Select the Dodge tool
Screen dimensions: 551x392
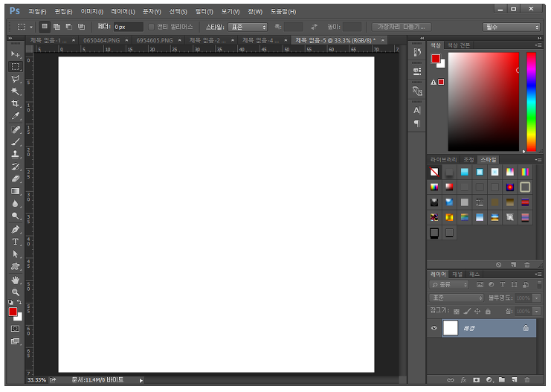(16, 216)
